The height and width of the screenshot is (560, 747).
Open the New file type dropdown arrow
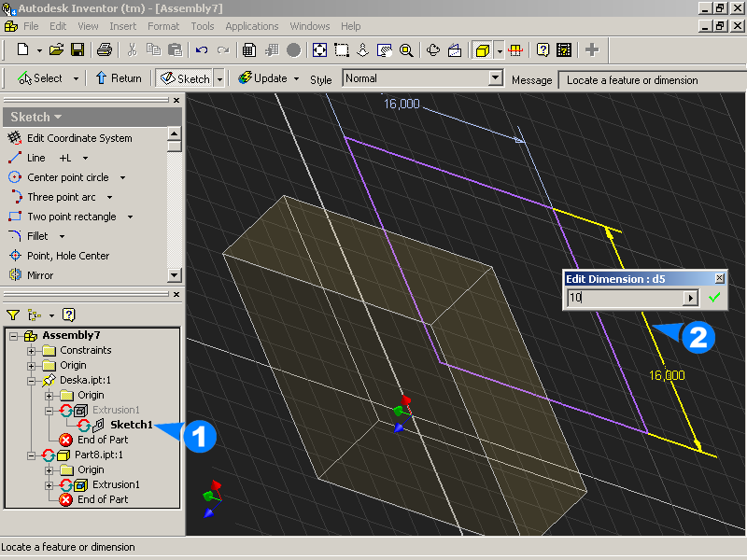tap(39, 50)
